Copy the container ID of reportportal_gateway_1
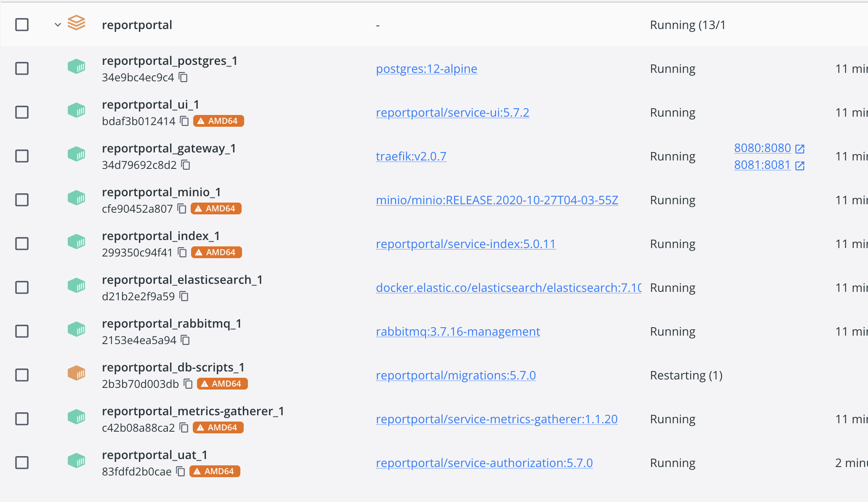868x502 pixels. (x=185, y=165)
